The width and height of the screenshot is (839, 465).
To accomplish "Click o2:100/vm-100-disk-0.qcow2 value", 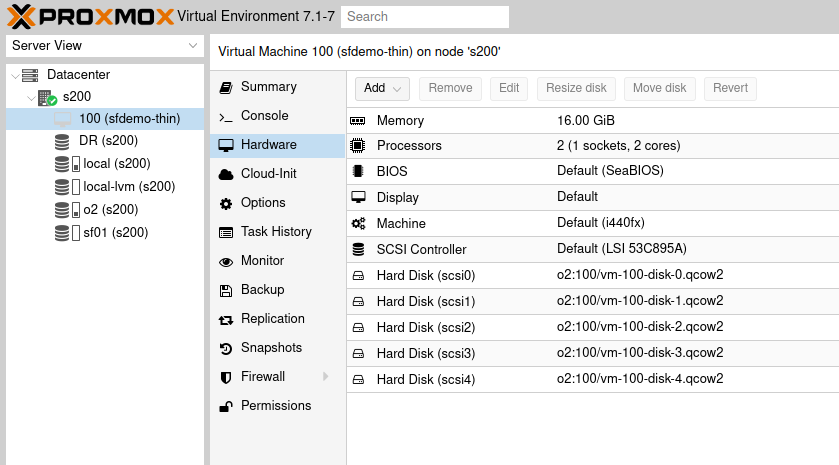I will click(x=640, y=275).
